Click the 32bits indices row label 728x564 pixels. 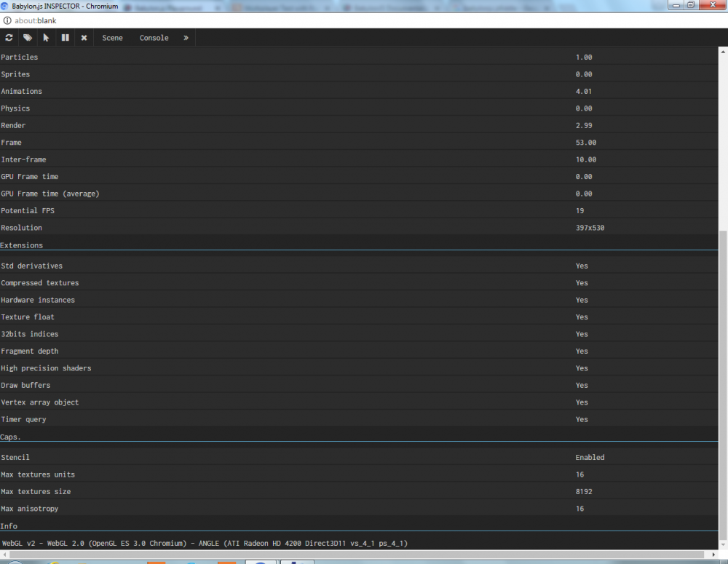[30, 334]
